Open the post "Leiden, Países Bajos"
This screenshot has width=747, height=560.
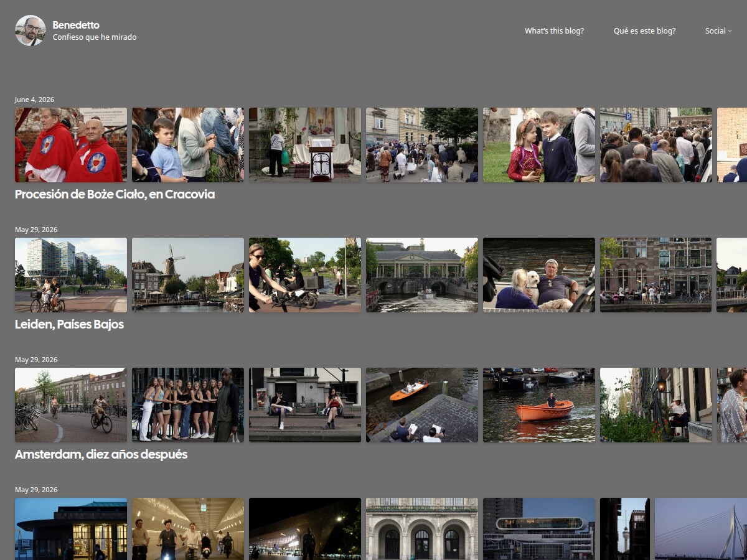[x=69, y=324]
